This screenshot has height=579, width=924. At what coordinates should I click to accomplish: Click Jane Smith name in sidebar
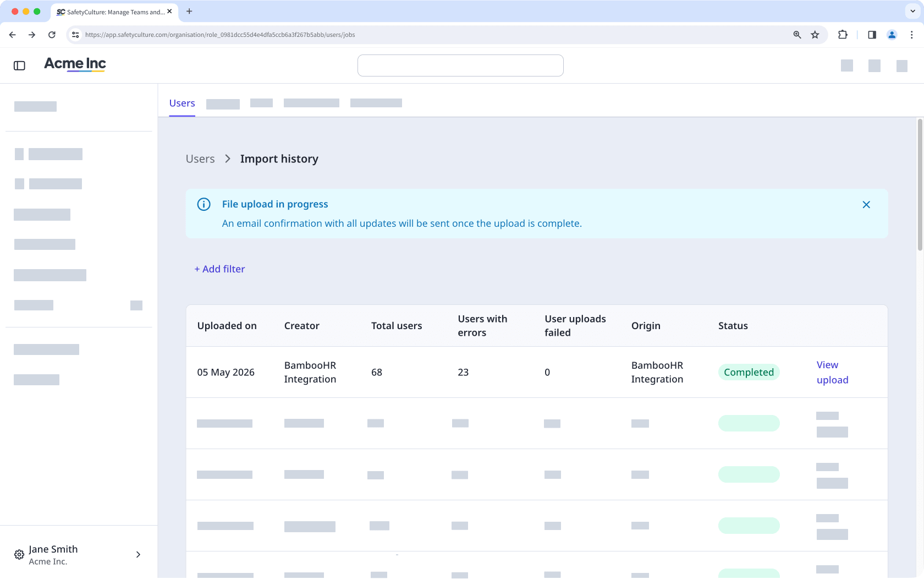pyautogui.click(x=53, y=549)
